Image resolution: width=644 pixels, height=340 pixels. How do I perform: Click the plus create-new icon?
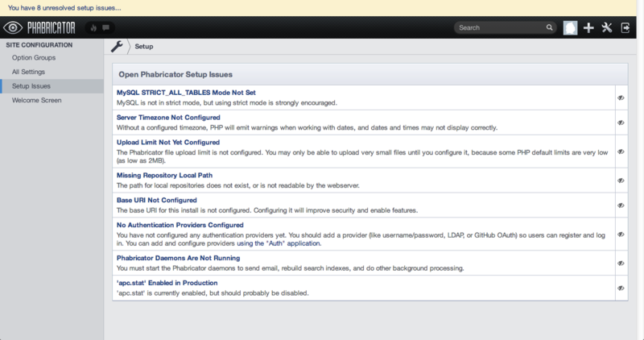pos(588,27)
